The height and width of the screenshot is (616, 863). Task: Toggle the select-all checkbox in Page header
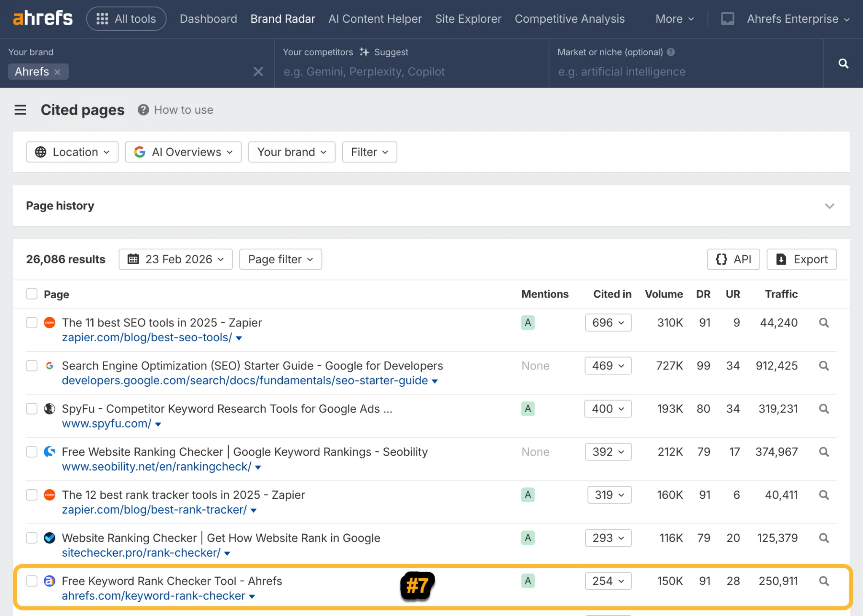pyautogui.click(x=32, y=294)
